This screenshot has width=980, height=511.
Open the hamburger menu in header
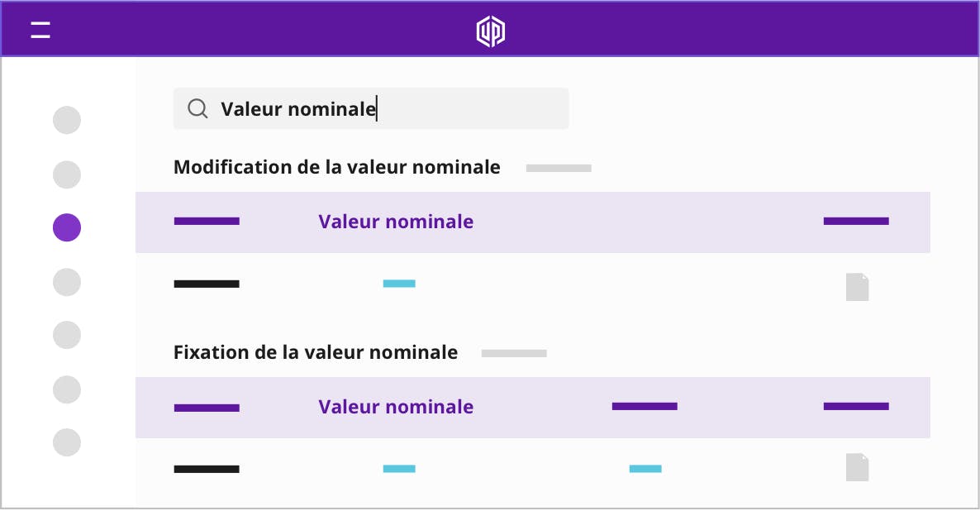click(40, 30)
